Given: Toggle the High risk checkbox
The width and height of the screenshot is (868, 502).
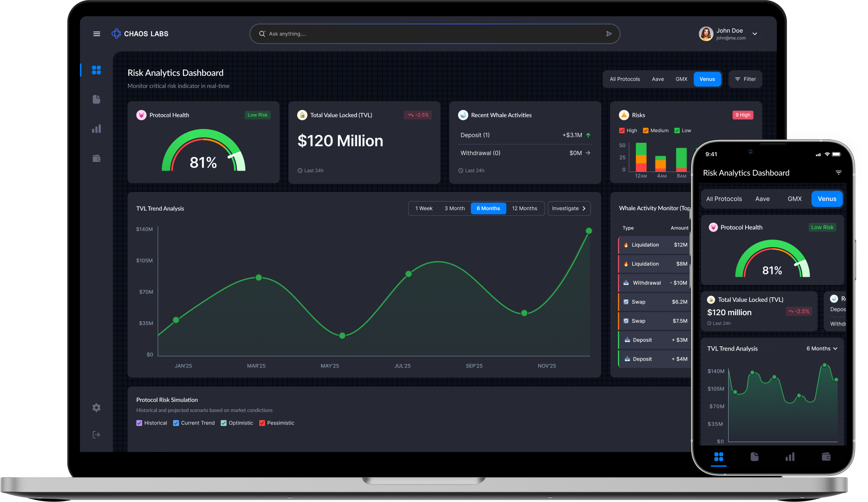Looking at the screenshot, I should 622,131.
